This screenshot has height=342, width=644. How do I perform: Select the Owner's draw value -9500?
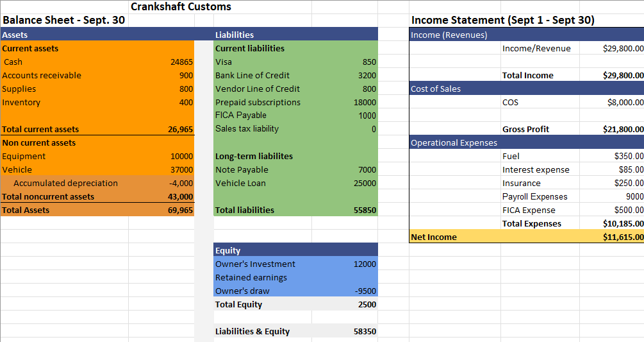coord(365,291)
